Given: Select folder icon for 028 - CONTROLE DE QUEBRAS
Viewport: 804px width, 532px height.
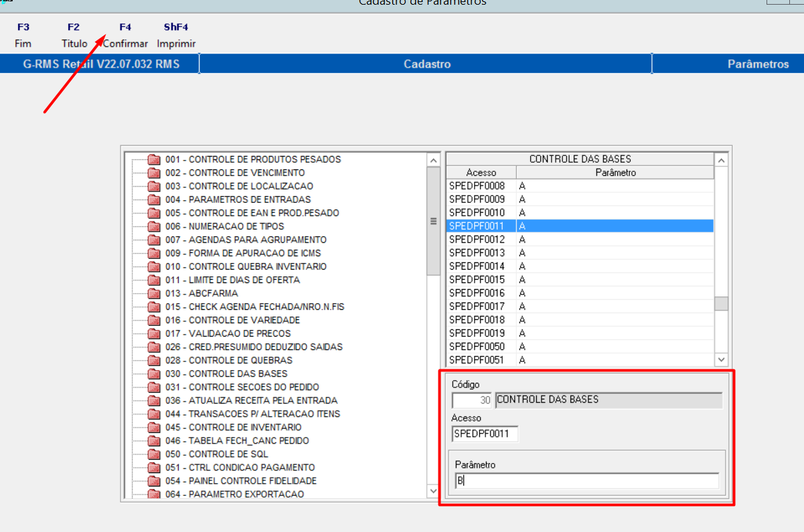Looking at the screenshot, I should pos(155,360).
